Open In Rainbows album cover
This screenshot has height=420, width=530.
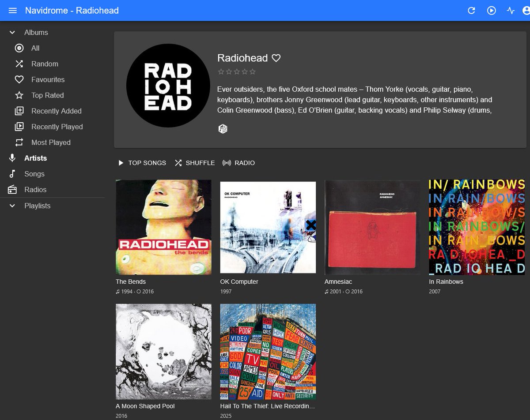(x=477, y=227)
